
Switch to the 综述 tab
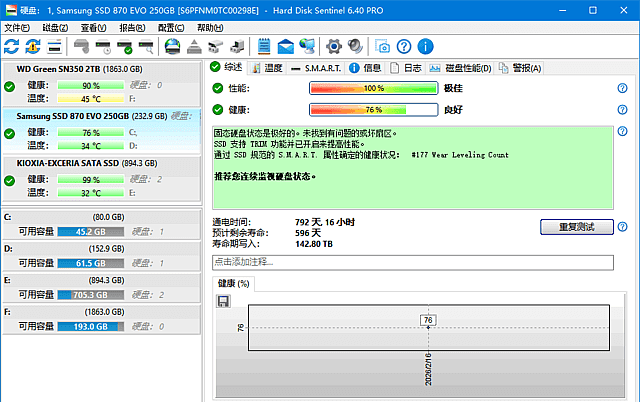pos(227,67)
